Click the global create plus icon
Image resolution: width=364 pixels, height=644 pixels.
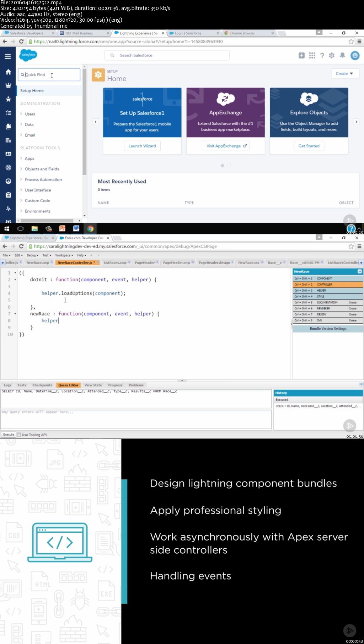(301, 55)
